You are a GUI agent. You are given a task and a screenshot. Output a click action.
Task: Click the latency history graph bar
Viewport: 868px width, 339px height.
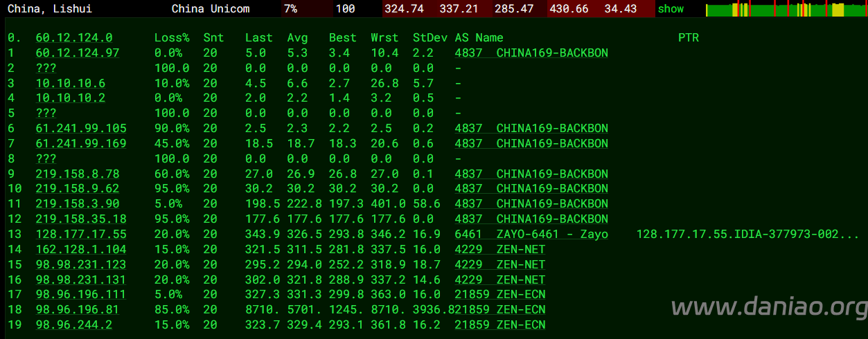pyautogui.click(x=784, y=9)
